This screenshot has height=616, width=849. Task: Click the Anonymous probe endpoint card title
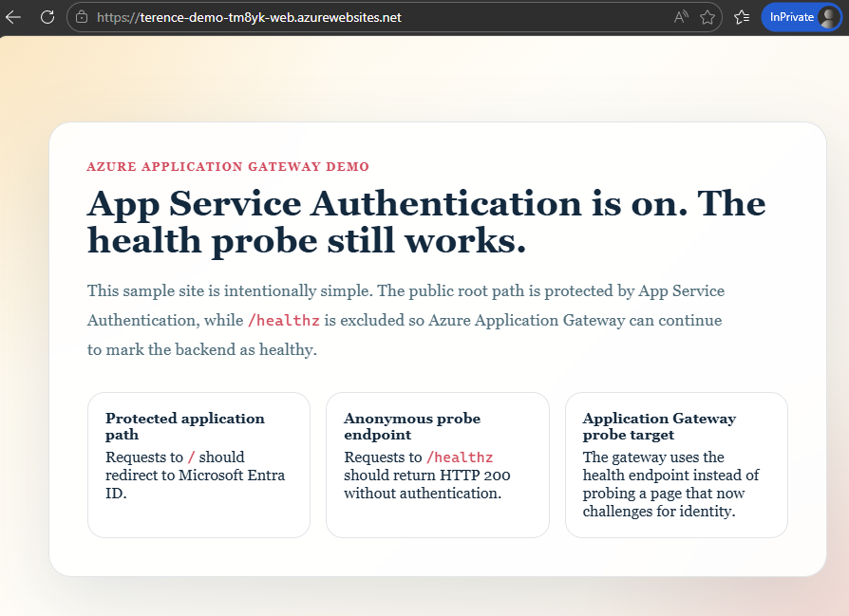tap(412, 426)
